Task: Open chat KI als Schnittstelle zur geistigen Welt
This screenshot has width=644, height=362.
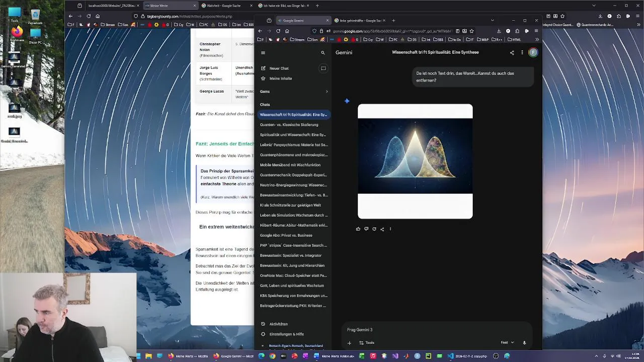Action: [294, 205]
